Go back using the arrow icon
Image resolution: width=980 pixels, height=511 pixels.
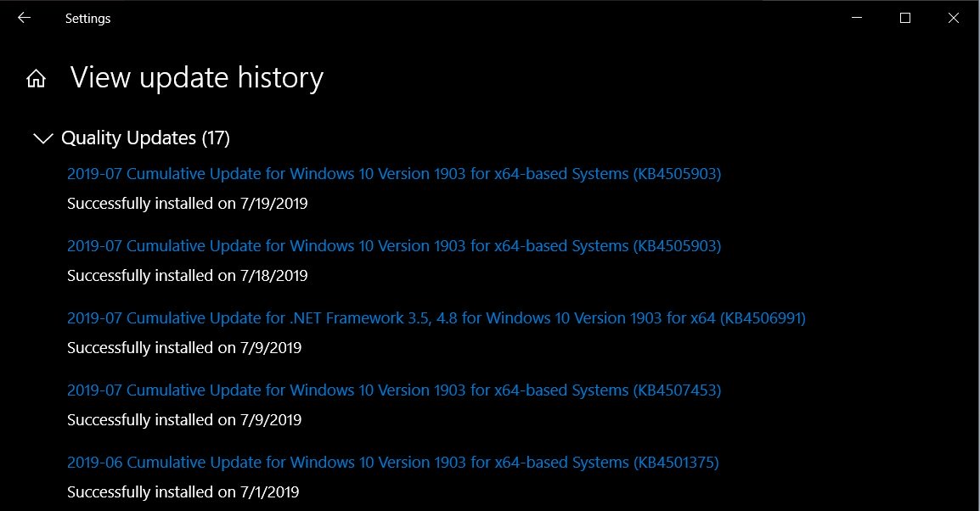click(x=25, y=18)
